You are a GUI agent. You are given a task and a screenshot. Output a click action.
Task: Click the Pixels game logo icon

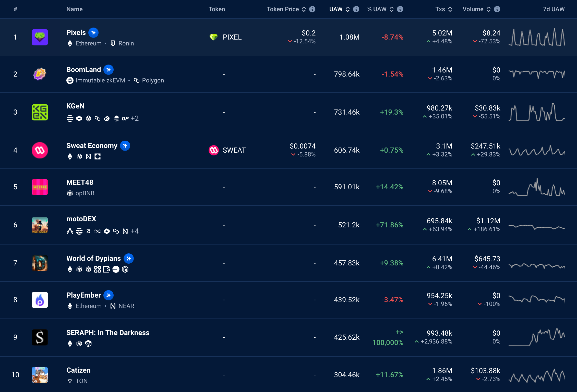coord(40,37)
